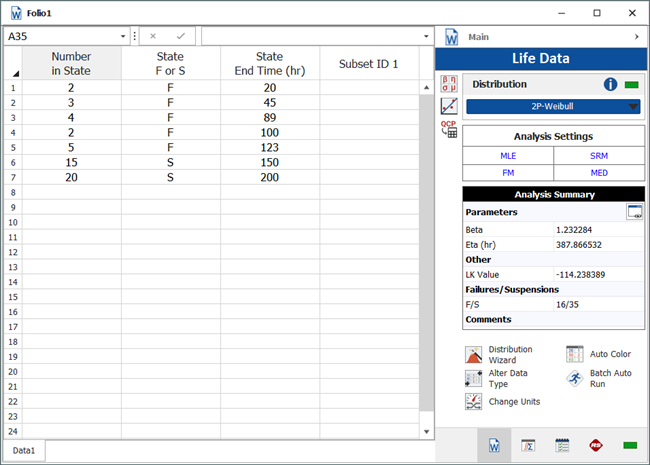Image resolution: width=650 pixels, height=465 pixels.
Task: Confirm cell entry with the checkmark icon
Action: tap(181, 36)
